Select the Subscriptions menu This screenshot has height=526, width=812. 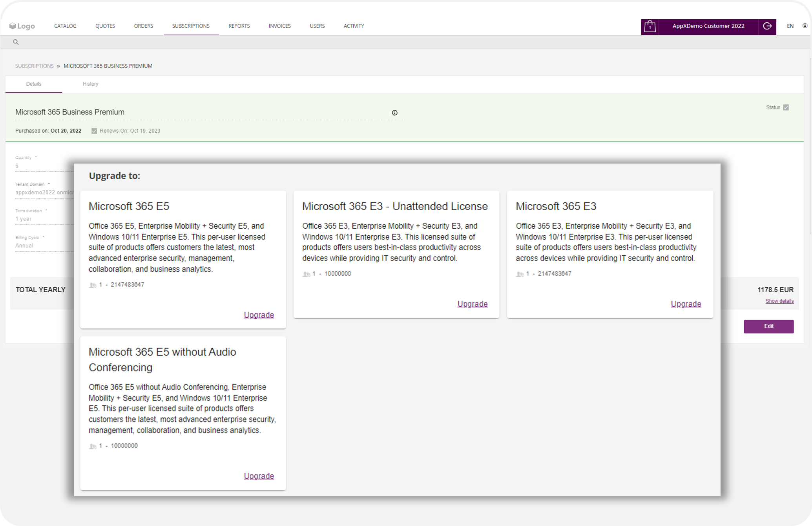(191, 26)
